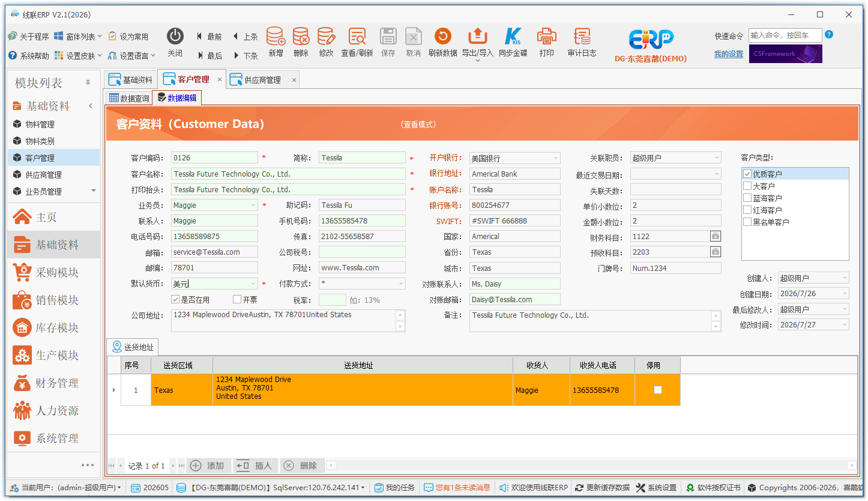Viewport: 868px width, 501px height.
Task: Click the 导出/导入 toolbar icon
Action: (477, 37)
